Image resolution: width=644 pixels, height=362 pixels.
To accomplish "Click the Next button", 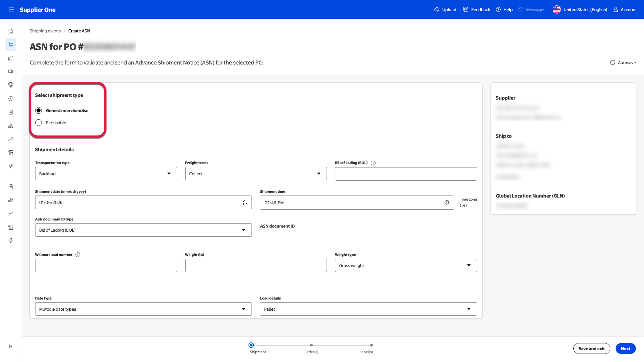I will click(625, 349).
